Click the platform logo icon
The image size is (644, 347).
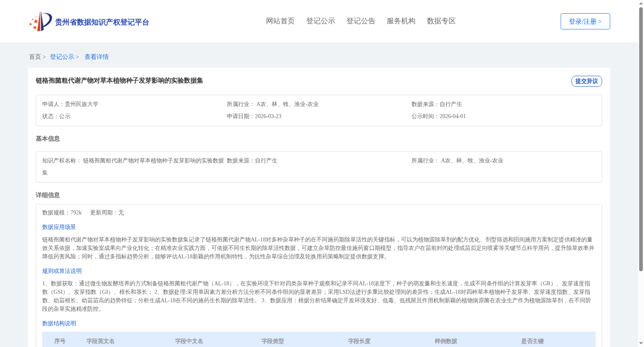tap(41, 21)
